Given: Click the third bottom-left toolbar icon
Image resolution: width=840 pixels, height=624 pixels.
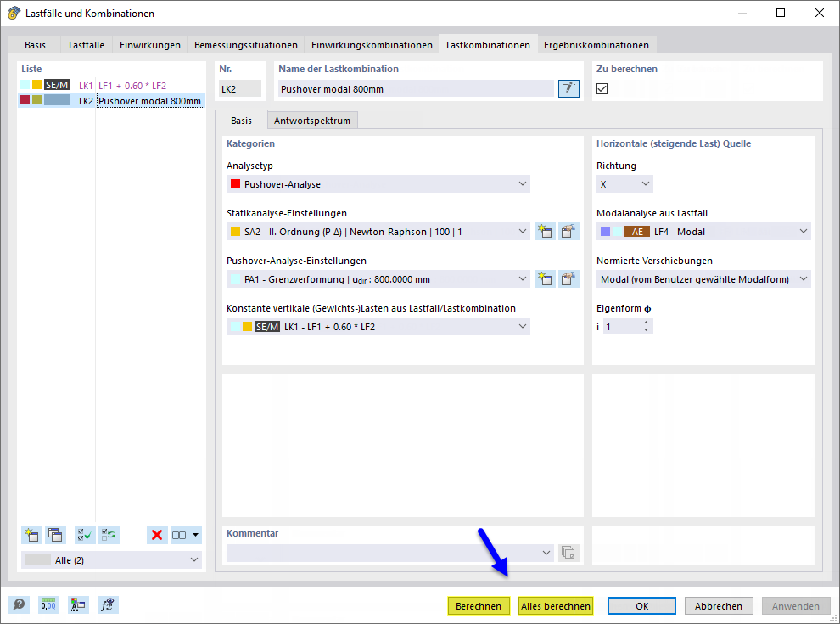Looking at the screenshot, I should coord(78,605).
